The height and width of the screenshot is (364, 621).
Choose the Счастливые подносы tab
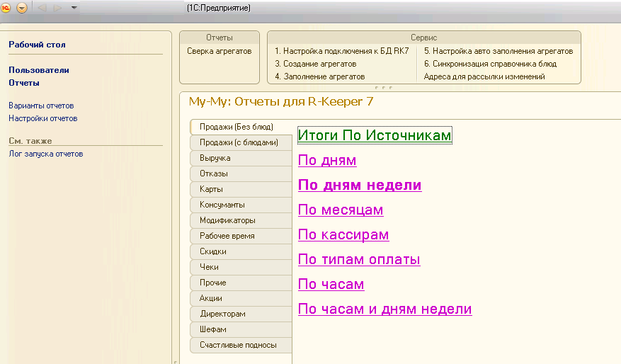pyautogui.click(x=241, y=345)
